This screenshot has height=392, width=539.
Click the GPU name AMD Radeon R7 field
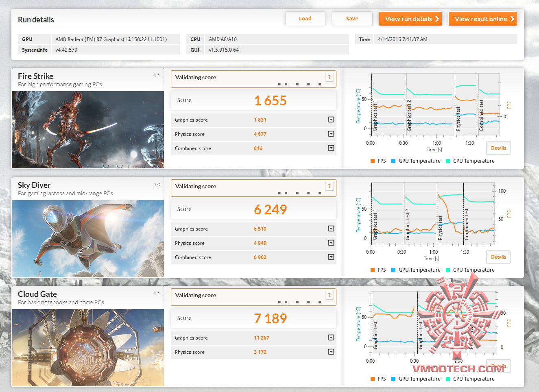[116, 39]
